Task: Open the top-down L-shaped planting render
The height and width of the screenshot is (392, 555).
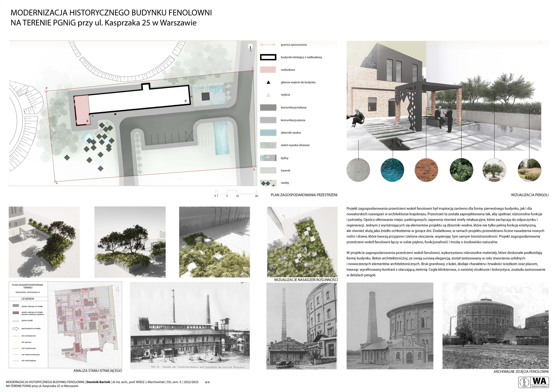Action: pyautogui.click(x=302, y=242)
